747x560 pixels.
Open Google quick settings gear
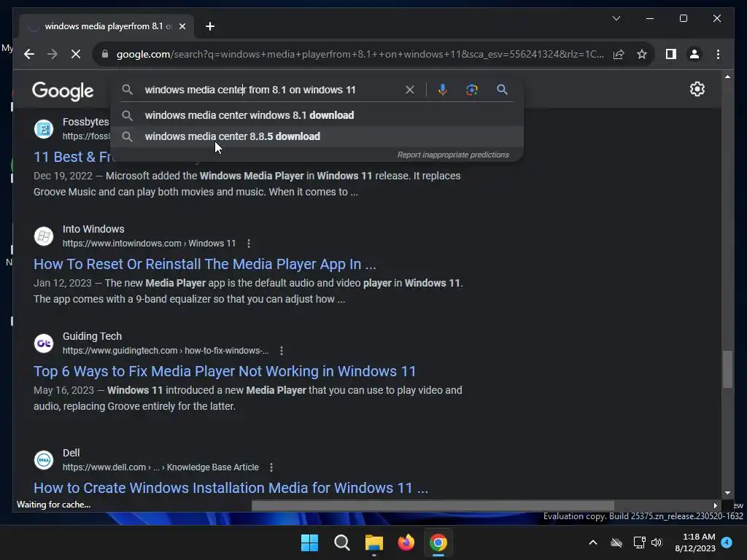pos(697,89)
